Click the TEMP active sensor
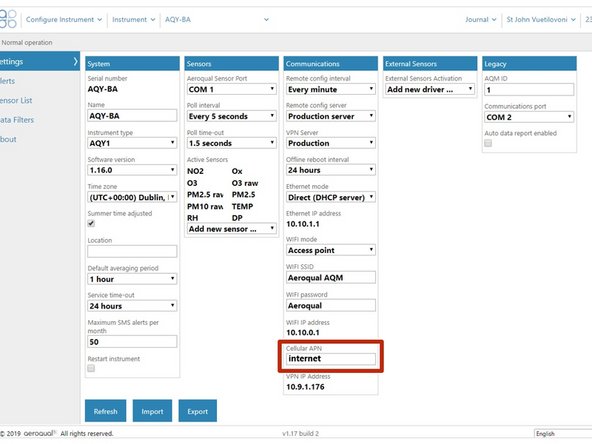Image resolution: width=592 pixels, height=444 pixels. coord(242,207)
